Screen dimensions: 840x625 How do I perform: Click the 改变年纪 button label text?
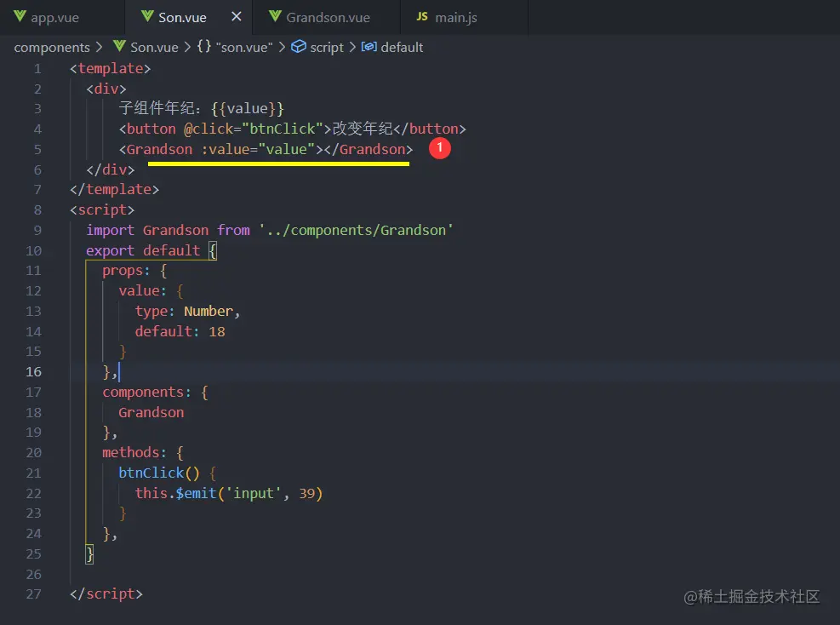point(363,129)
